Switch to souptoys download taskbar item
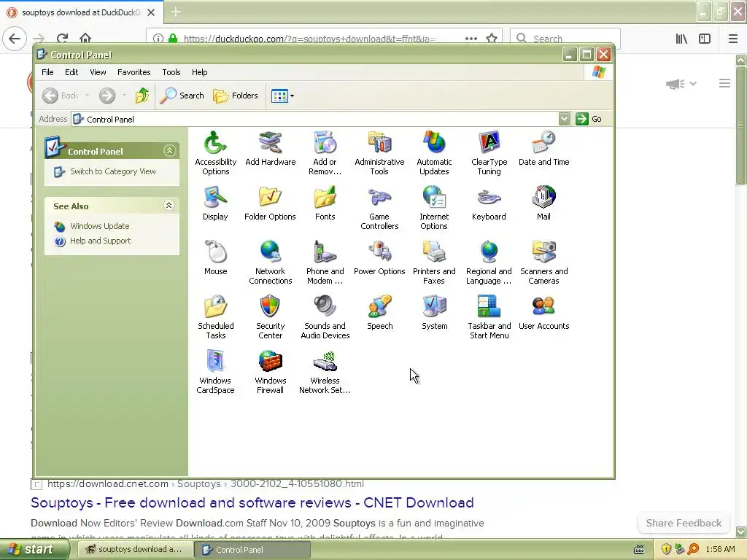747x560 pixels. (134, 549)
